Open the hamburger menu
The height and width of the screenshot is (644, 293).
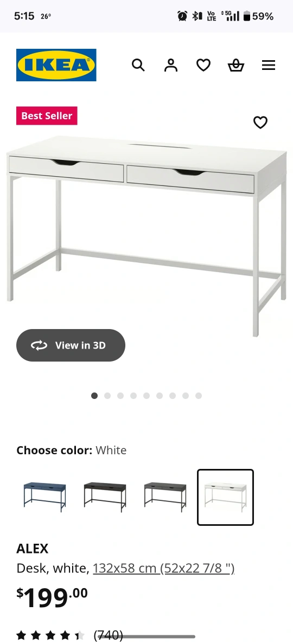(x=269, y=65)
